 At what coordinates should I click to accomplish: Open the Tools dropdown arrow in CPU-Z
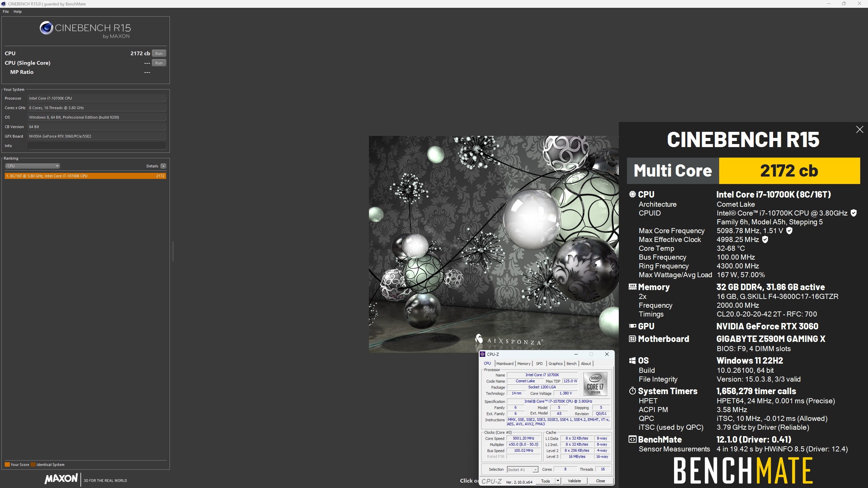(x=557, y=481)
